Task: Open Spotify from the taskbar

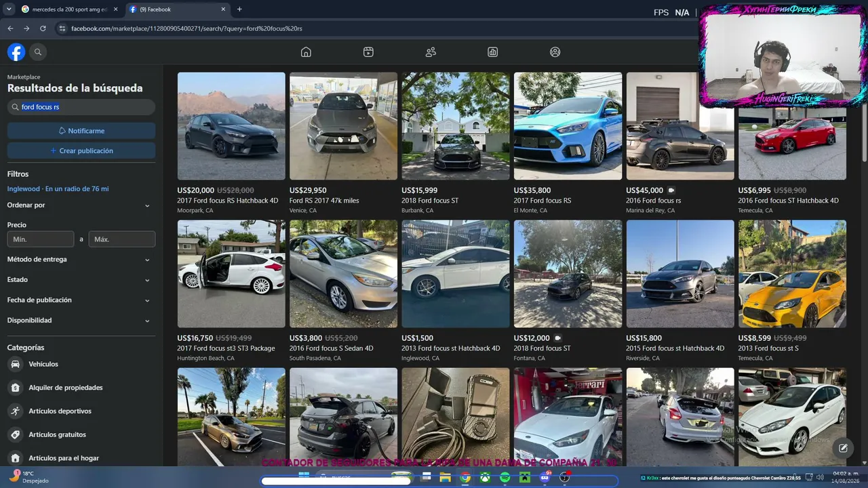Action: coord(505,478)
